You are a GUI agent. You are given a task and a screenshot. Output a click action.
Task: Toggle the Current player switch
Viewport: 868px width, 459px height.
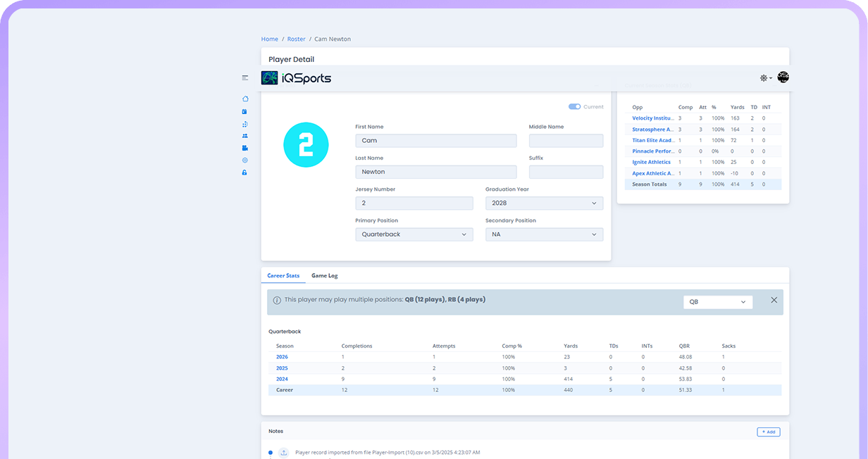(x=574, y=107)
